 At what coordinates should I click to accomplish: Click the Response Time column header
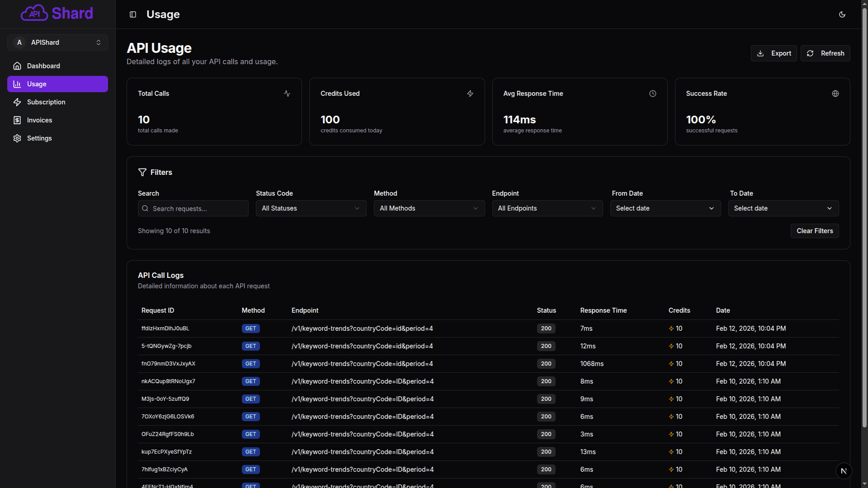[x=604, y=310]
